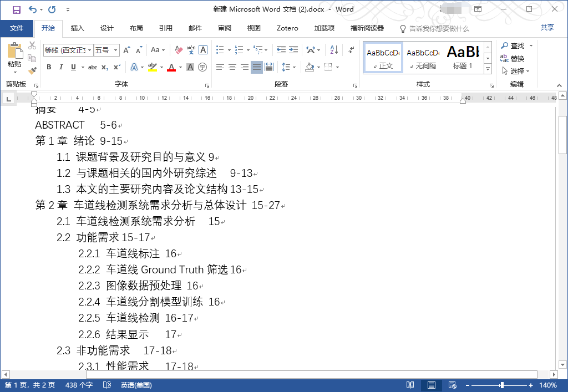Center the text
Viewport: 568px width, 392px height.
232,67
